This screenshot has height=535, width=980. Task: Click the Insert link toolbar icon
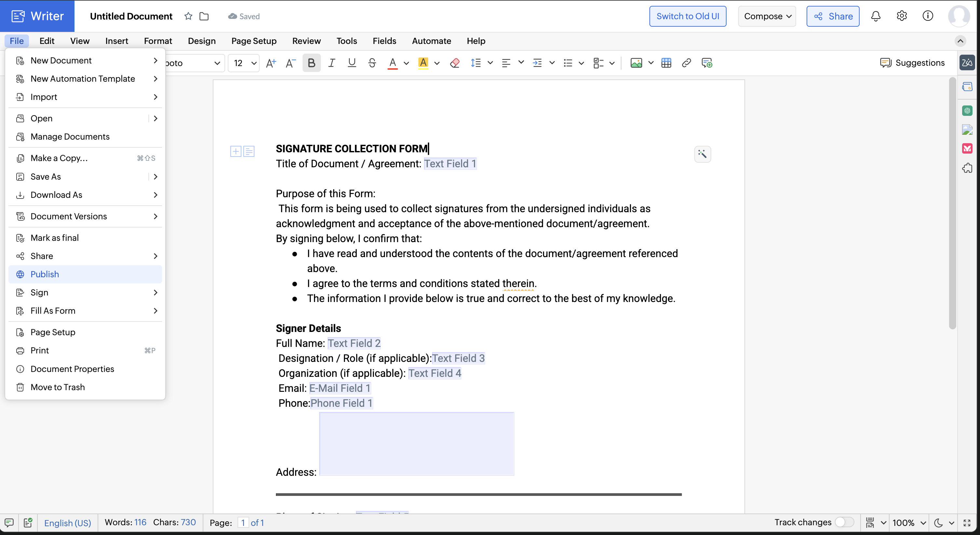(686, 63)
